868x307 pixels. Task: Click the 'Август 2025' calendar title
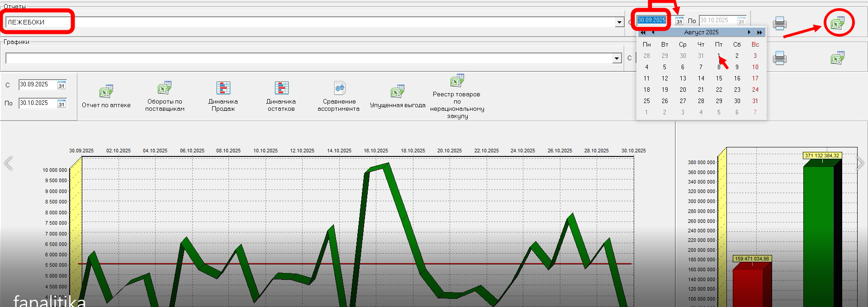(701, 32)
